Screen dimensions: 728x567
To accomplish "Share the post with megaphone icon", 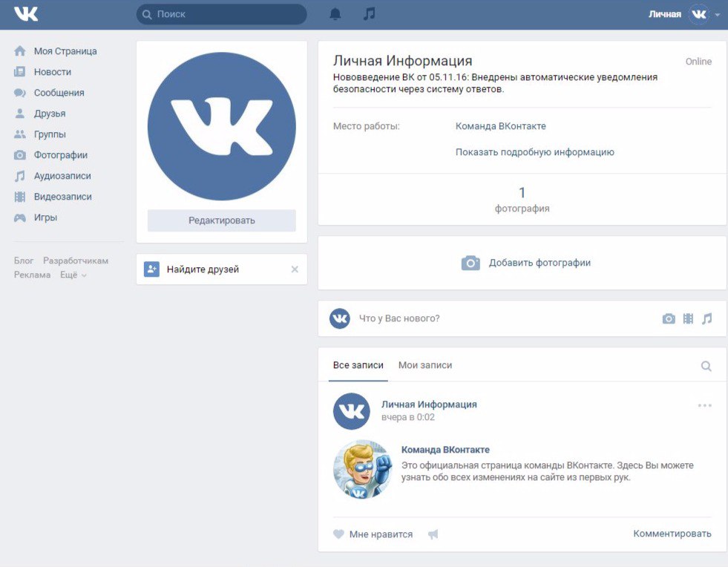I will click(x=433, y=534).
